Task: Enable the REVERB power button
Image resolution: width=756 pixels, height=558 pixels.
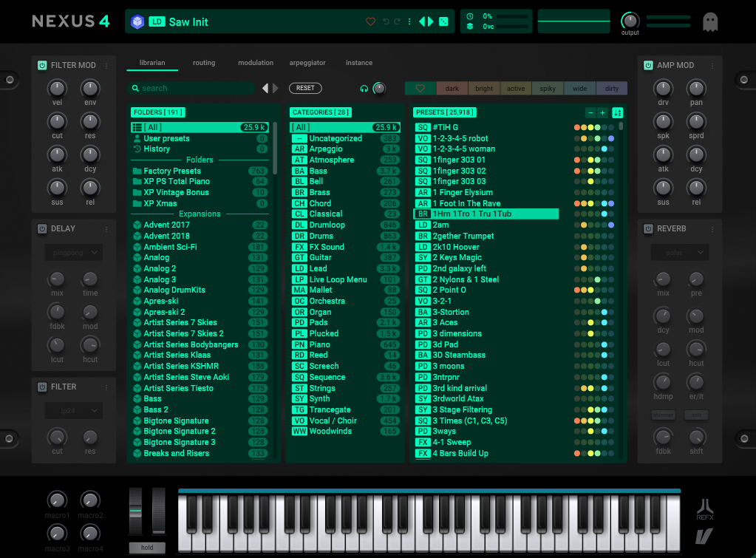Action: pyautogui.click(x=648, y=228)
